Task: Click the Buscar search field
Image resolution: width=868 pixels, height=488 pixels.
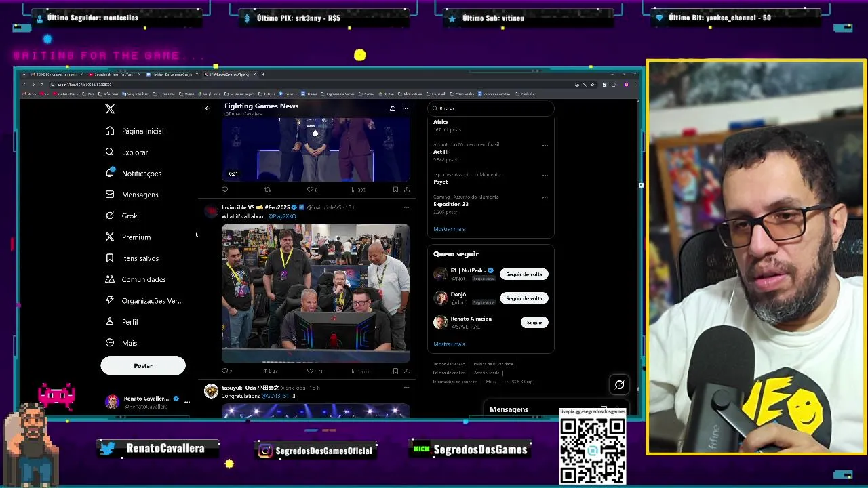Action: coord(491,108)
